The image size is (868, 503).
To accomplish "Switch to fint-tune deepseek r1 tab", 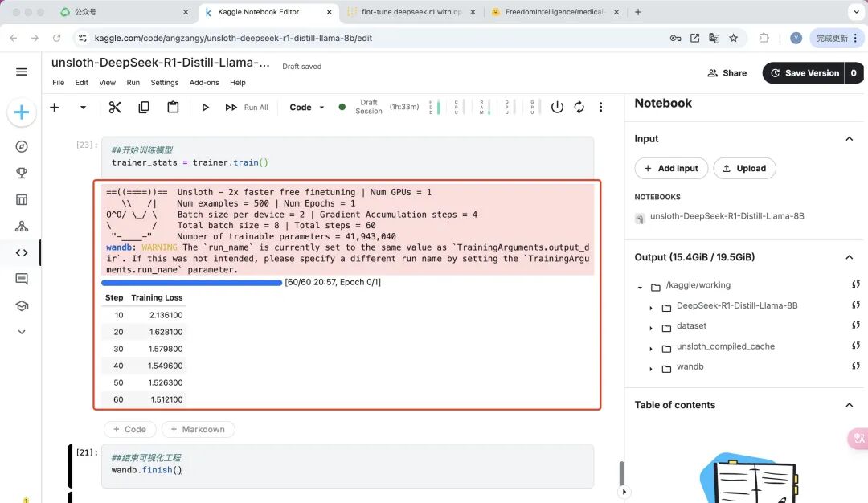I will tap(411, 11).
